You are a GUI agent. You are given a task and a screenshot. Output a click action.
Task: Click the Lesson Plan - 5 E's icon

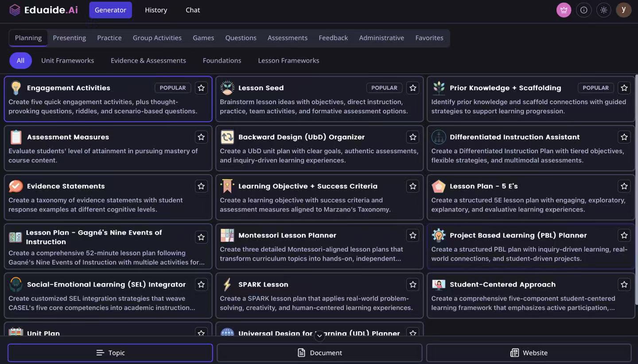tap(439, 186)
